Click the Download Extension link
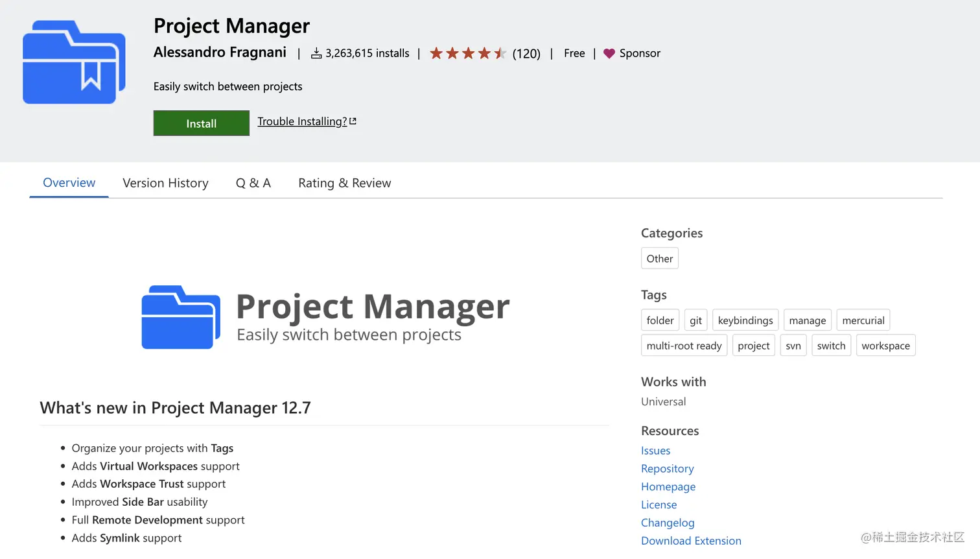980x559 pixels. [691, 541]
